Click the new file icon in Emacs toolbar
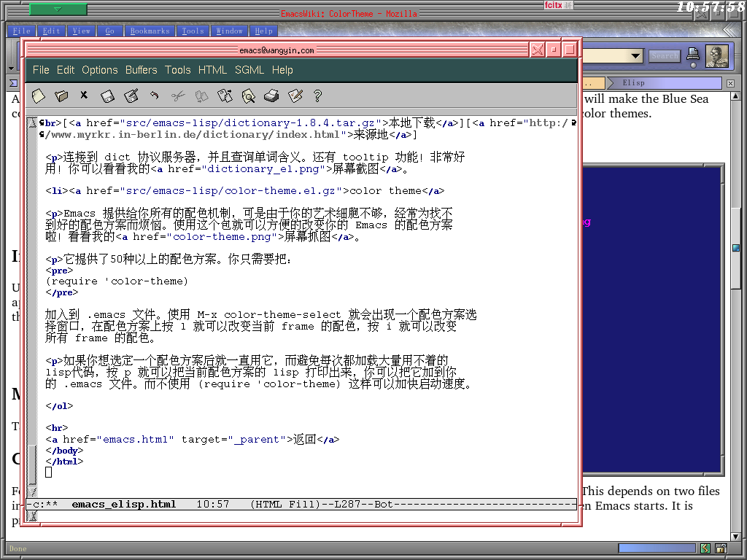Viewport: 747px width, 560px height. pyautogui.click(x=38, y=96)
